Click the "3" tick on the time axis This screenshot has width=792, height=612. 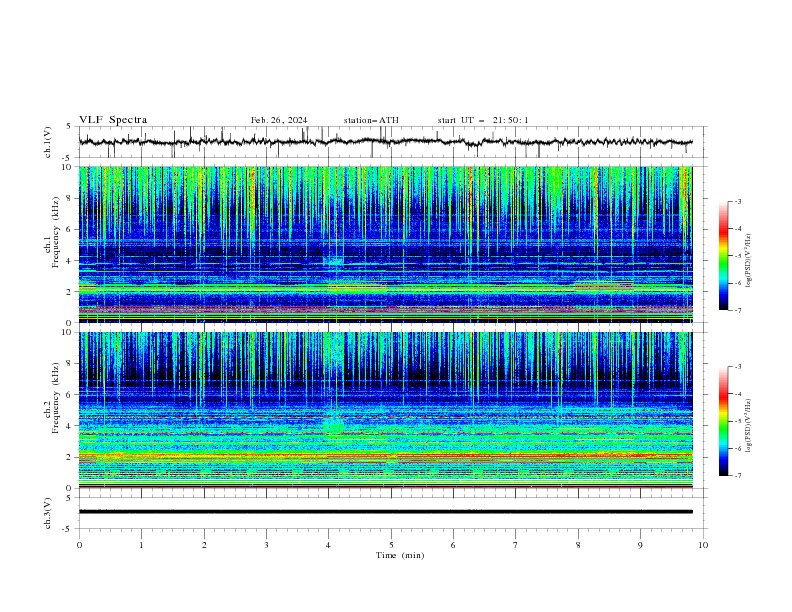click(x=266, y=545)
